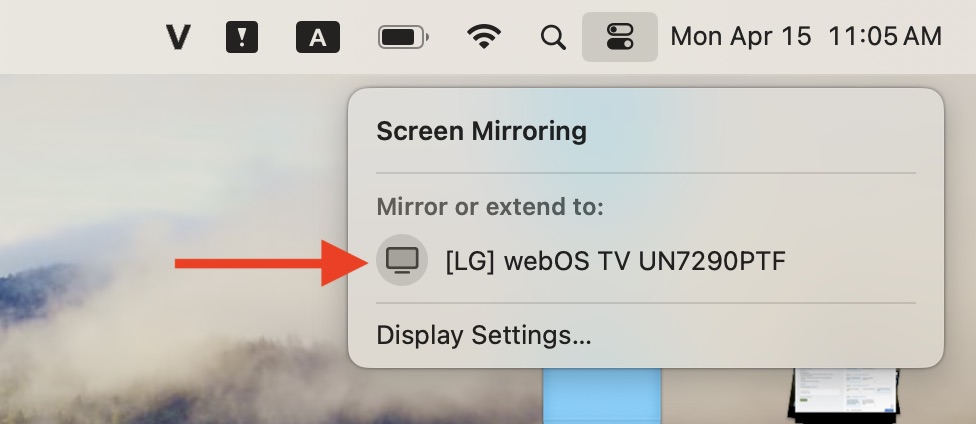Mirror to [LG] webOS TV UN7290PTF
The image size is (976, 424).
pos(616,261)
